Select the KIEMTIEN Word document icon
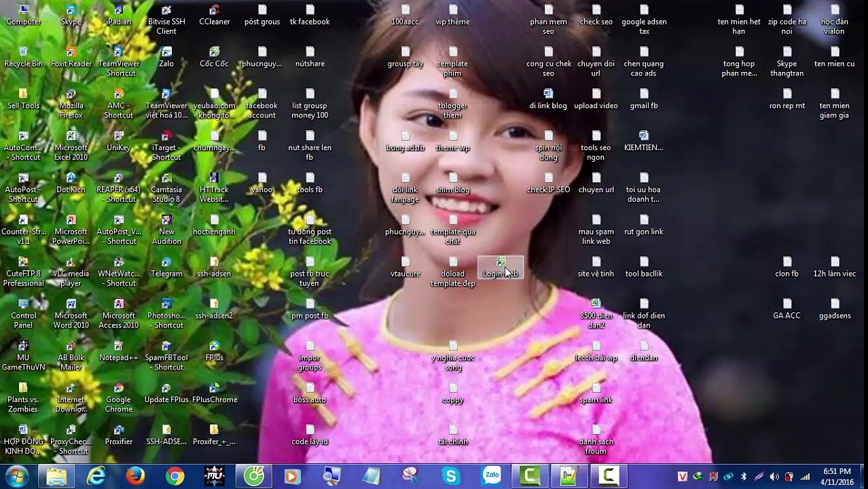Image resolution: width=868 pixels, height=489 pixels. [x=644, y=142]
